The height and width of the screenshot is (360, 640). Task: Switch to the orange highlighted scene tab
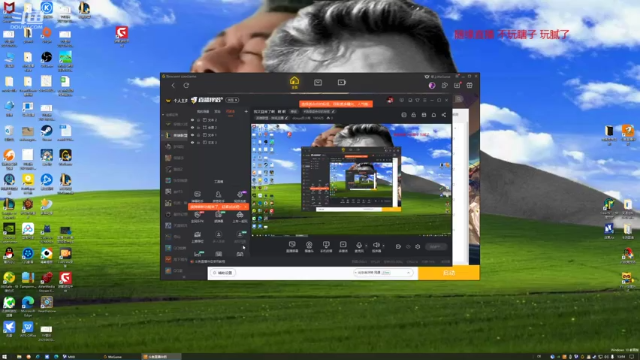click(x=230, y=111)
